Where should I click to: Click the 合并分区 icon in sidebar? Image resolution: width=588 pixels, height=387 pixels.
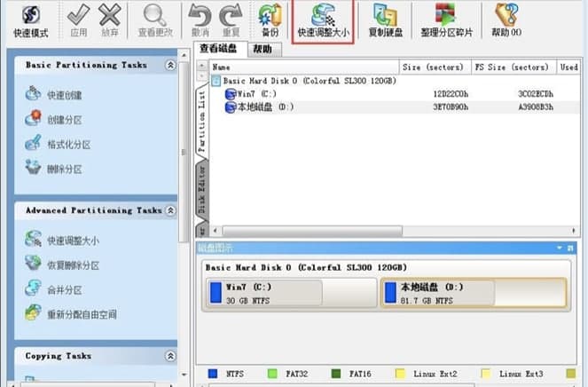33,288
